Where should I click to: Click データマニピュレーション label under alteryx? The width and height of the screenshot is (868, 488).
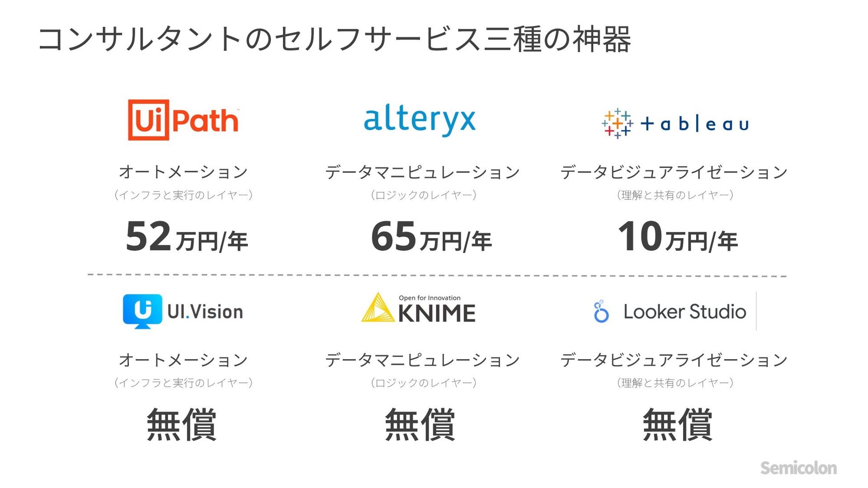tap(422, 172)
